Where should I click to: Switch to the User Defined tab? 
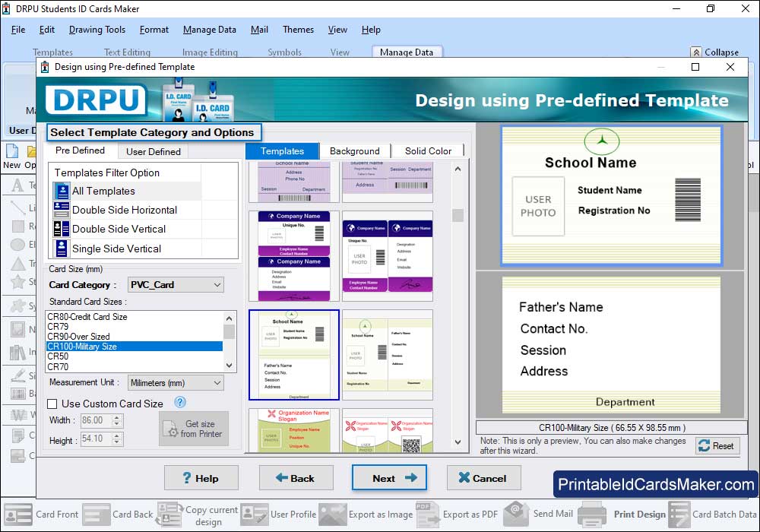coord(154,152)
